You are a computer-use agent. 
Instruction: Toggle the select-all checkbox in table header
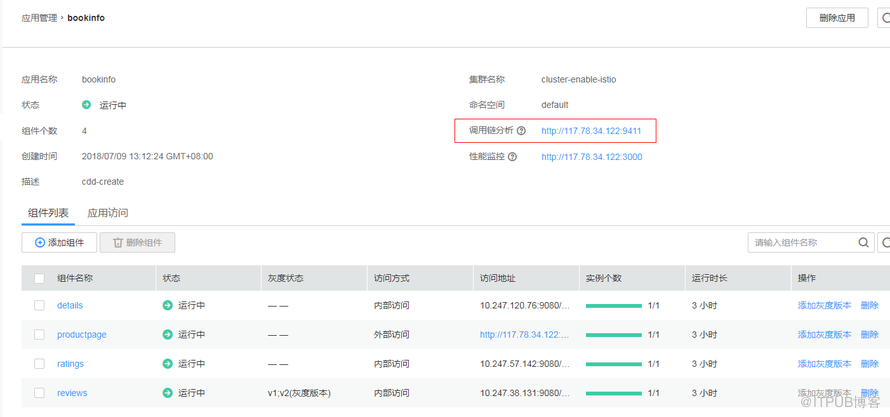[39, 279]
